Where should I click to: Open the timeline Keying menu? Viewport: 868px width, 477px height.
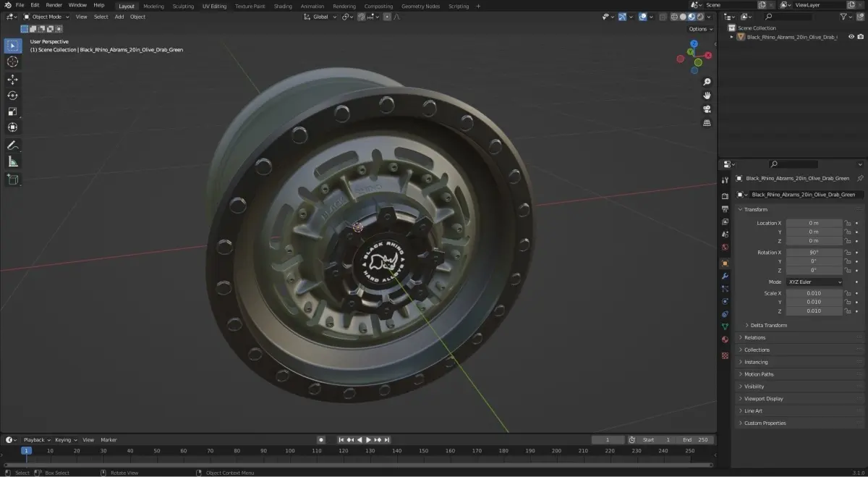coord(65,439)
